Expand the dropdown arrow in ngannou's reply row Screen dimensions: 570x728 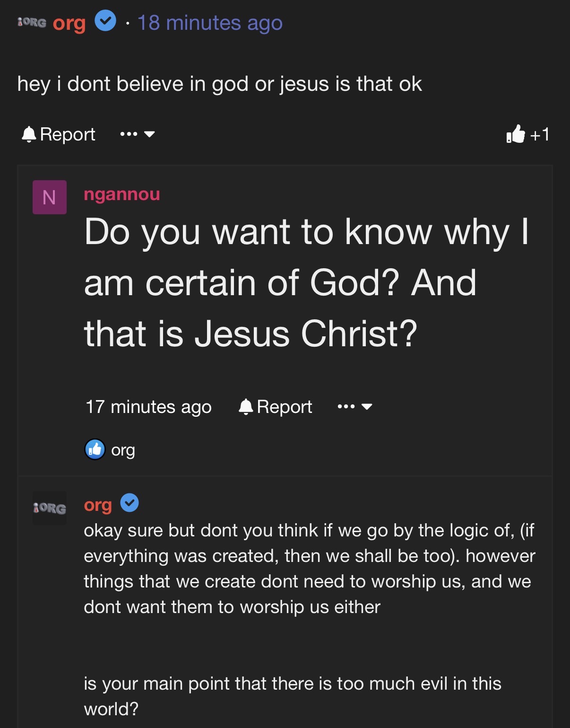(x=367, y=407)
